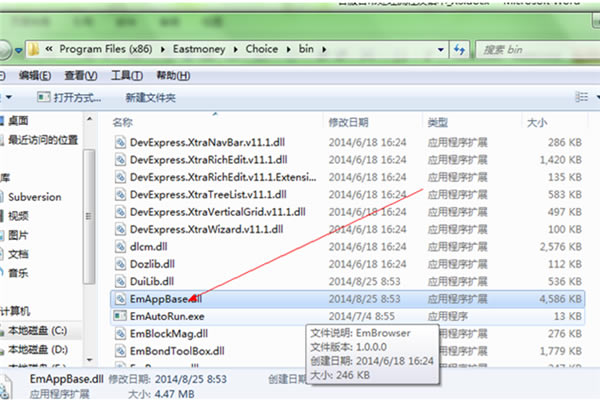
Task: Select 音乐 library in navigation pane
Action: pyautogui.click(x=18, y=273)
